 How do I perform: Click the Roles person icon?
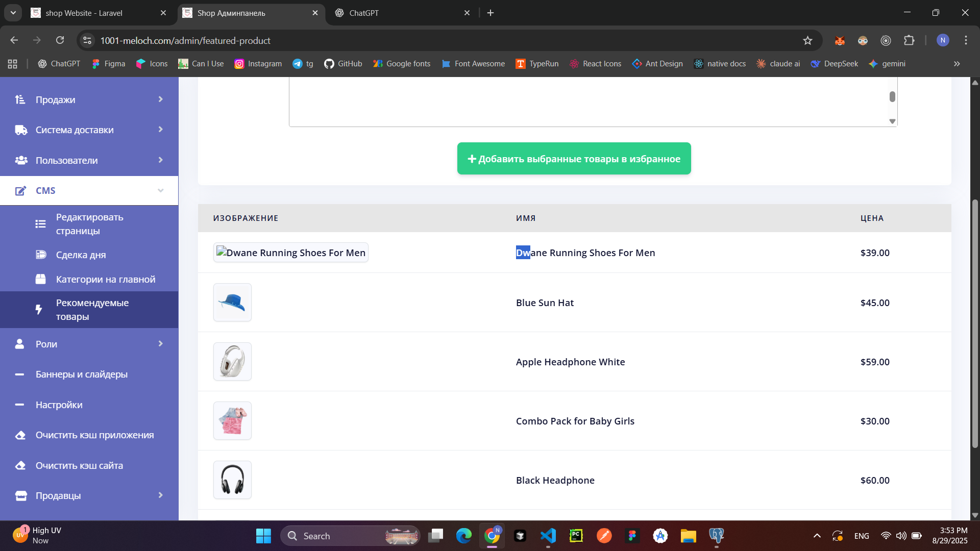20,344
